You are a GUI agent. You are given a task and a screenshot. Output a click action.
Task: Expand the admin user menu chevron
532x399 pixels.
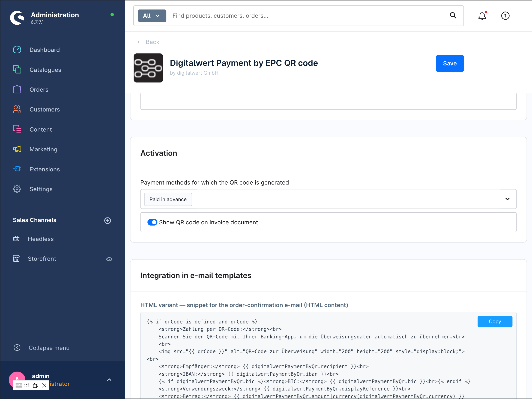pos(109,380)
